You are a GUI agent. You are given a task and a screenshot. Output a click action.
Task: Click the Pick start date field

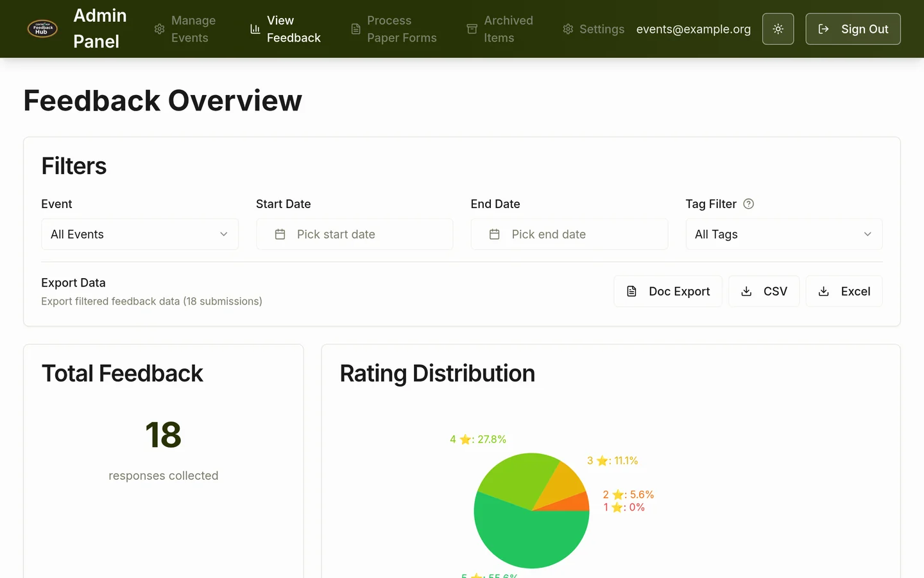(x=355, y=234)
